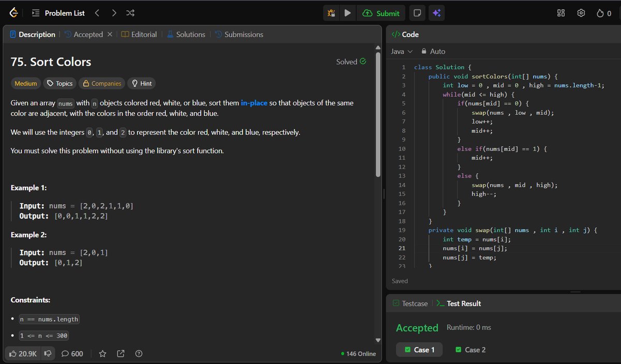Click line number 21 in editor

click(x=402, y=248)
